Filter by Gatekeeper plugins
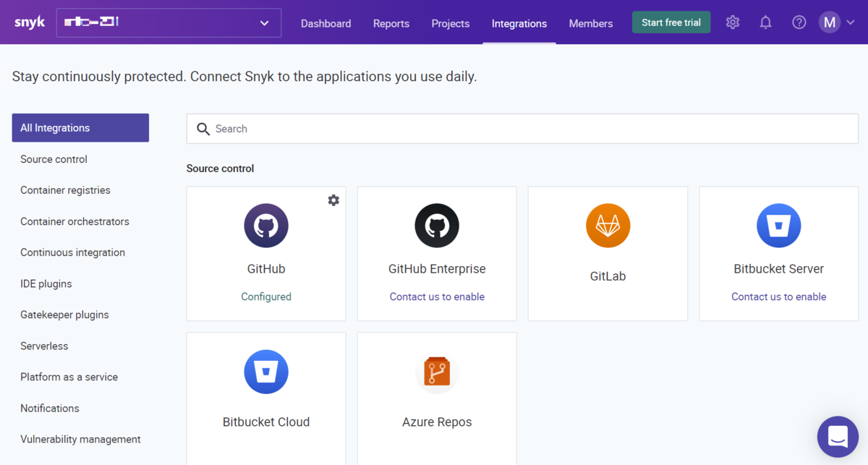 click(64, 315)
